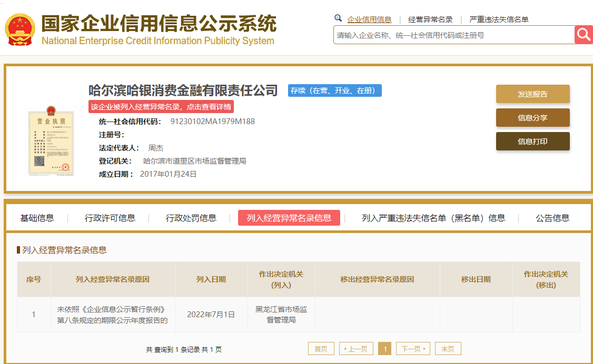
Task: Go to next page 下一页
Action: pos(413,349)
